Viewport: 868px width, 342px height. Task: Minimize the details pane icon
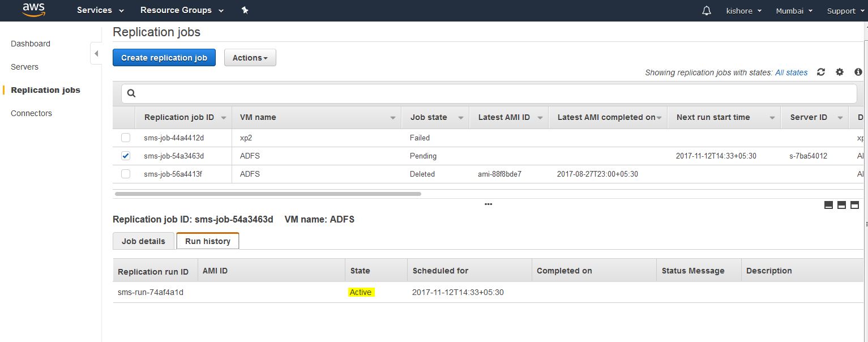coord(828,205)
